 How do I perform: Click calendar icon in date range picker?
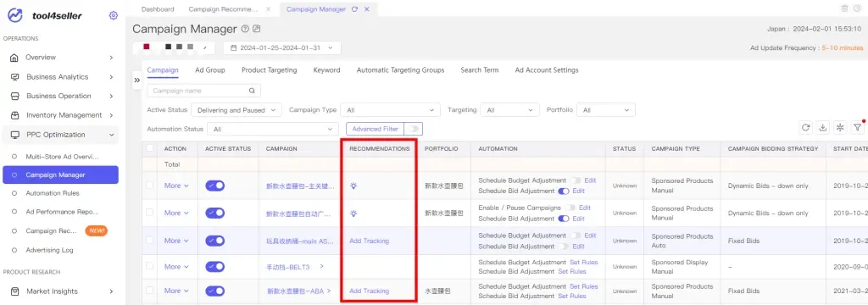click(234, 48)
